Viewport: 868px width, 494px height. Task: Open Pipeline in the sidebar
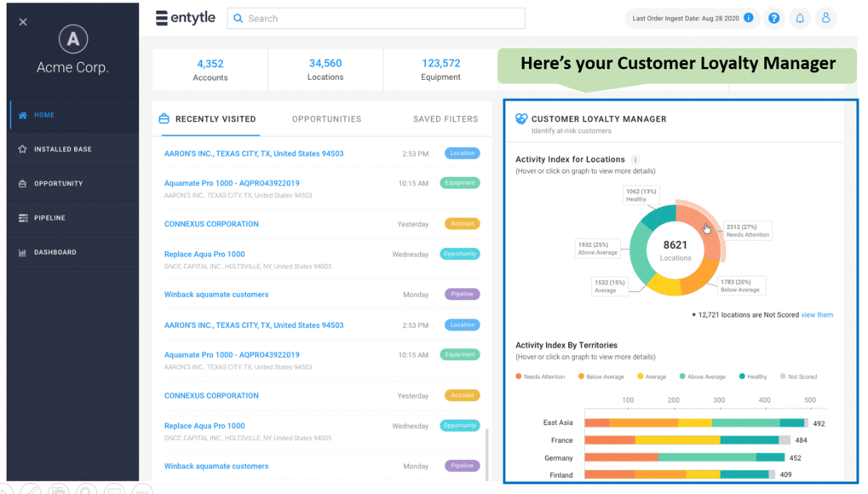coord(73,218)
